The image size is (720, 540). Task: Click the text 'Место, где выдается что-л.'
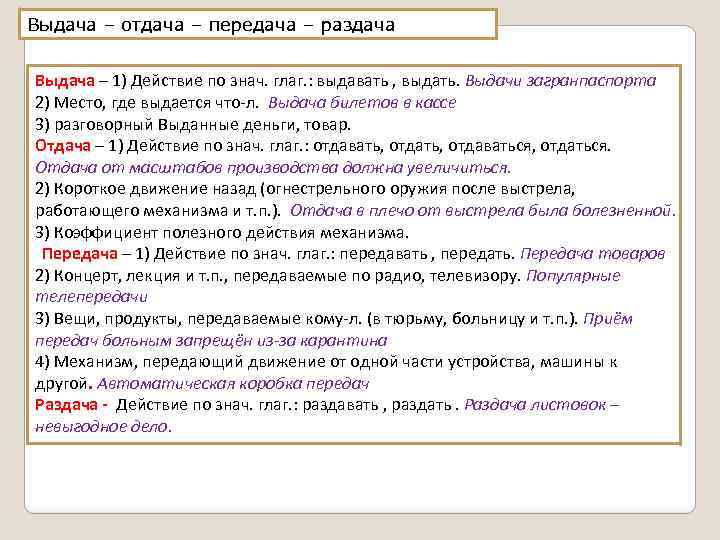tap(157, 103)
